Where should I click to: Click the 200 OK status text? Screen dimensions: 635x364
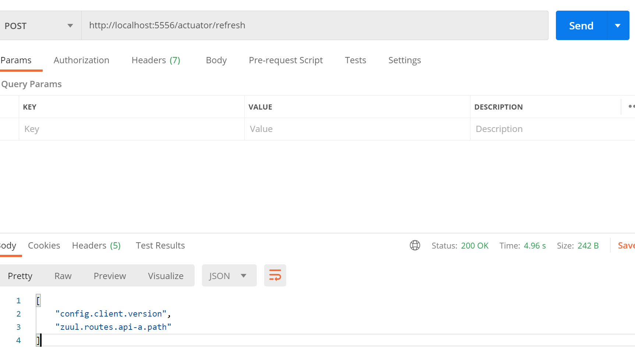pyautogui.click(x=475, y=246)
